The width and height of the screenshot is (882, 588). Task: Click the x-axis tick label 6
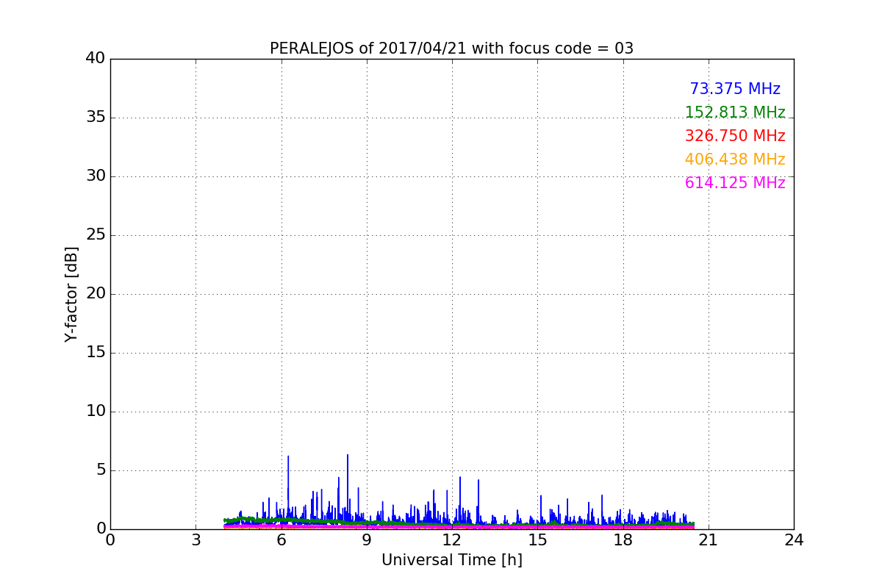pyautogui.click(x=281, y=540)
